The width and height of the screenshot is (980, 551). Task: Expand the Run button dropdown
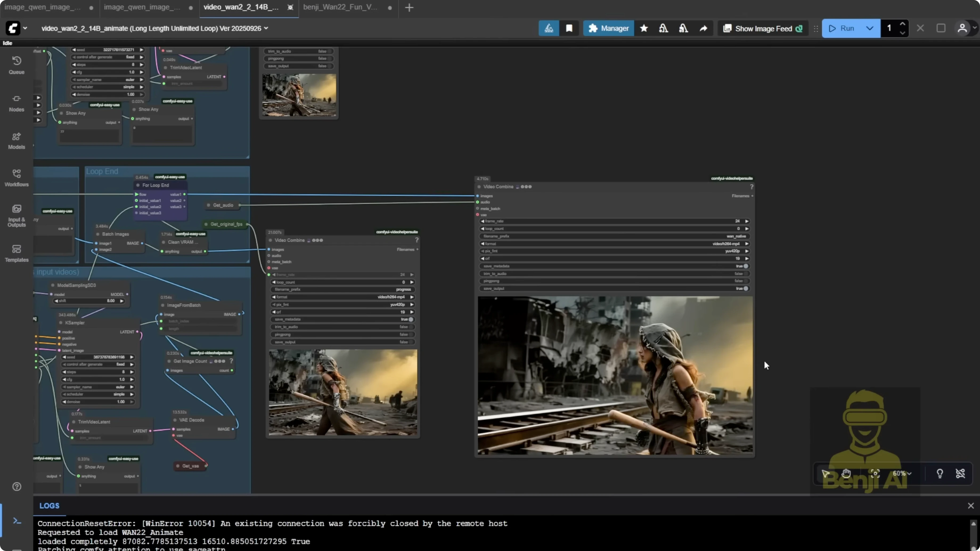point(870,28)
